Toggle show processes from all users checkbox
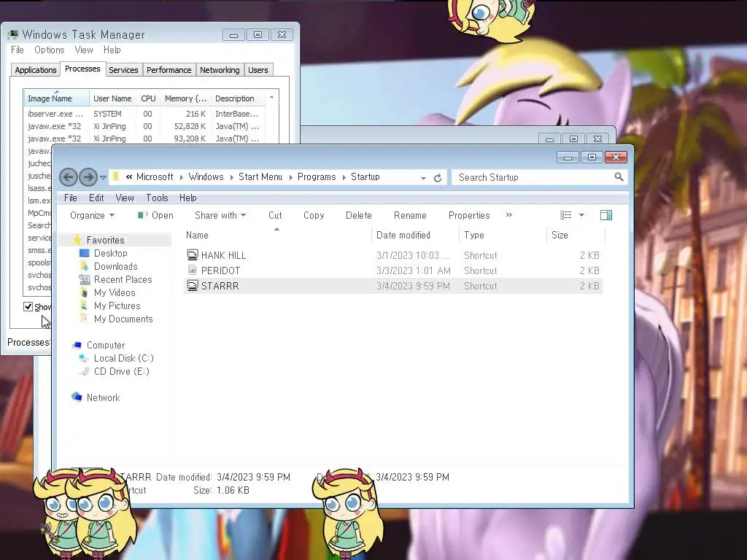The height and width of the screenshot is (560, 747). tap(28, 307)
